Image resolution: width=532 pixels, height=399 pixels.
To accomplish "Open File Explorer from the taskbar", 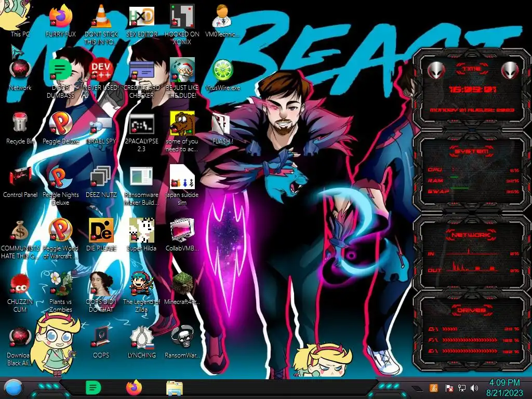I will tap(175, 388).
